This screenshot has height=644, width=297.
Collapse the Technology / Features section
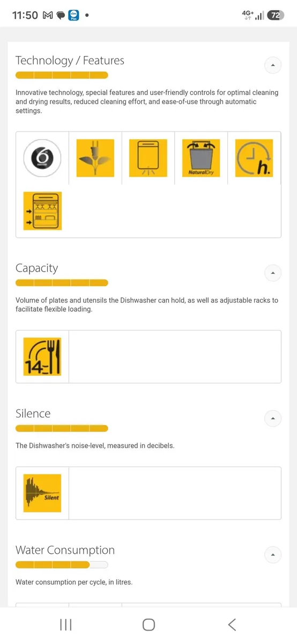273,65
